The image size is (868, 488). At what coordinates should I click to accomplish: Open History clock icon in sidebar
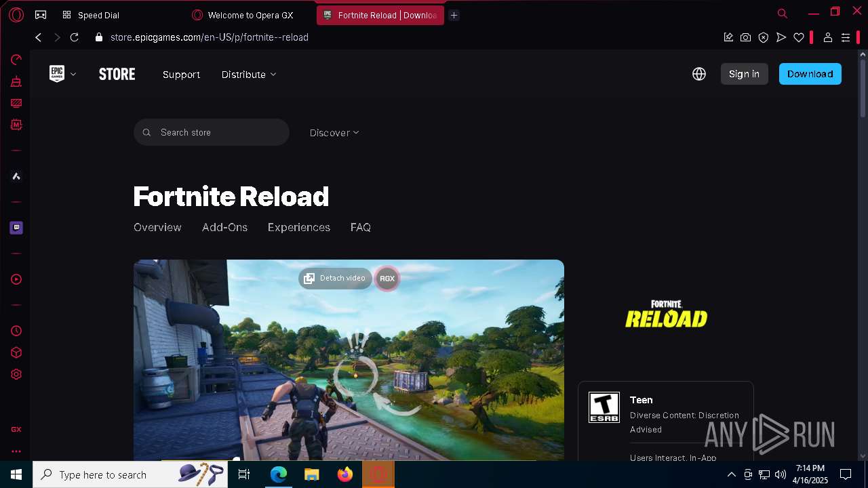point(16,331)
